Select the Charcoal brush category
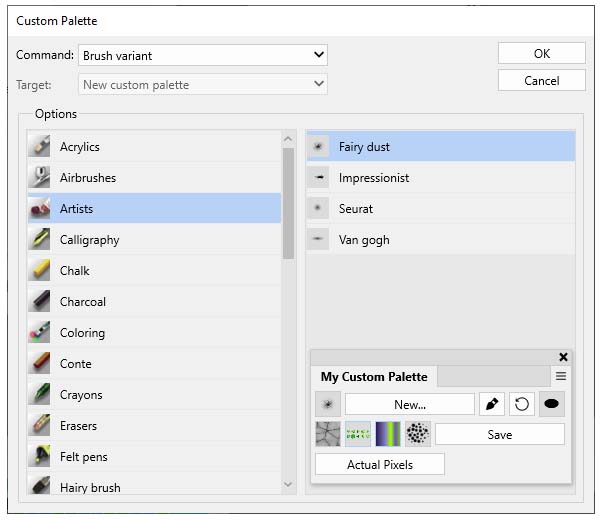The image size is (602, 520). [x=82, y=302]
